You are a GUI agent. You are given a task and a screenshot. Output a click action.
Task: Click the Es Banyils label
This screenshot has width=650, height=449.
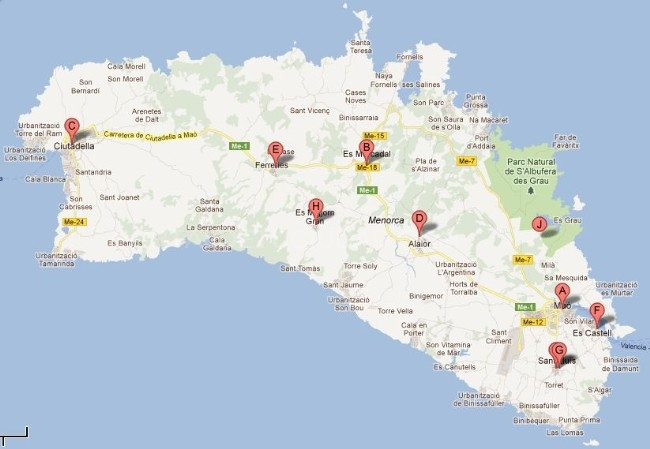pyautogui.click(x=125, y=243)
